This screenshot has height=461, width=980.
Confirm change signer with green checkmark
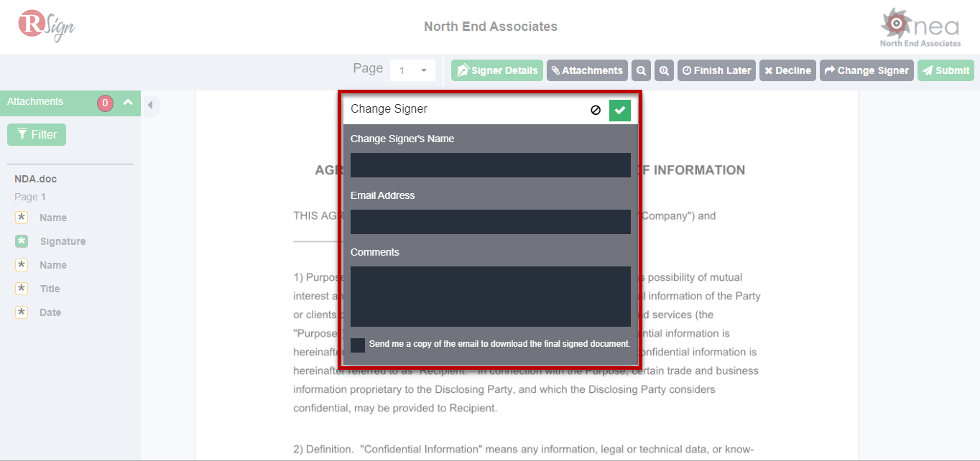click(619, 110)
